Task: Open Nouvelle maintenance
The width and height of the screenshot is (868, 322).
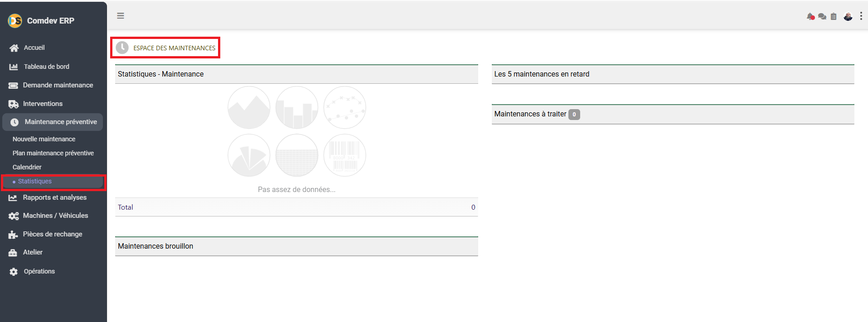Action: 44,139
